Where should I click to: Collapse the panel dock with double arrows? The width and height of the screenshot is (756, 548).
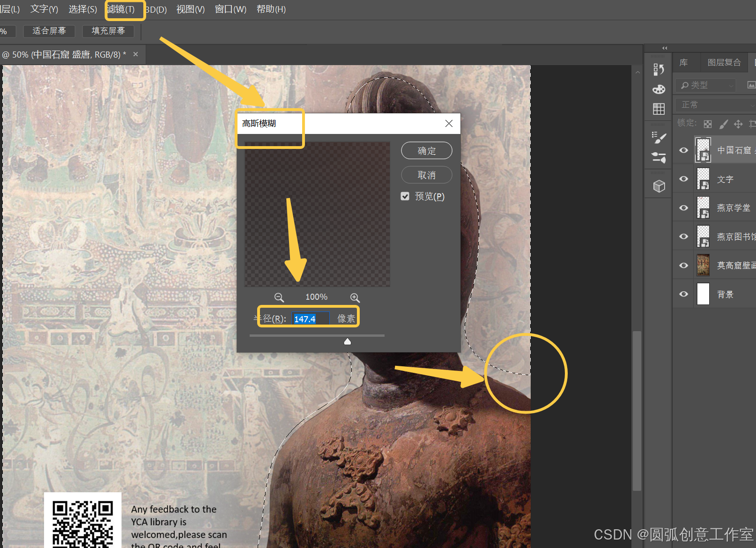[665, 48]
